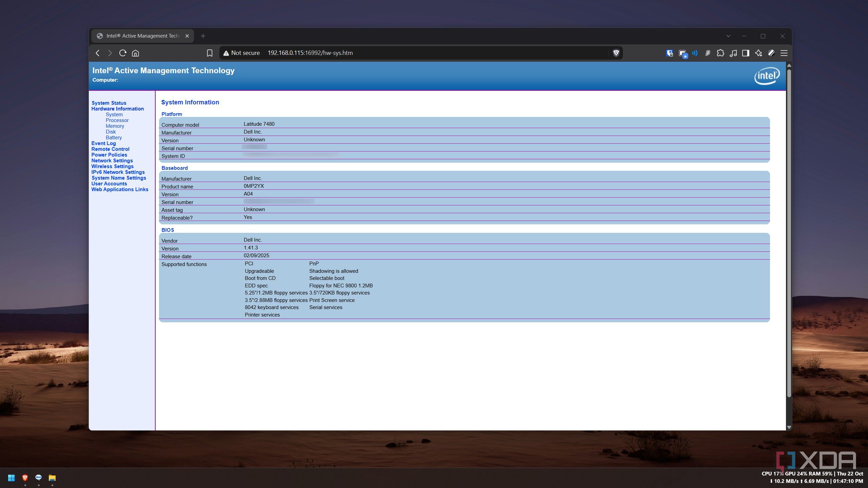Select Battery hardware page
The height and width of the screenshot is (488, 868).
[x=114, y=138]
